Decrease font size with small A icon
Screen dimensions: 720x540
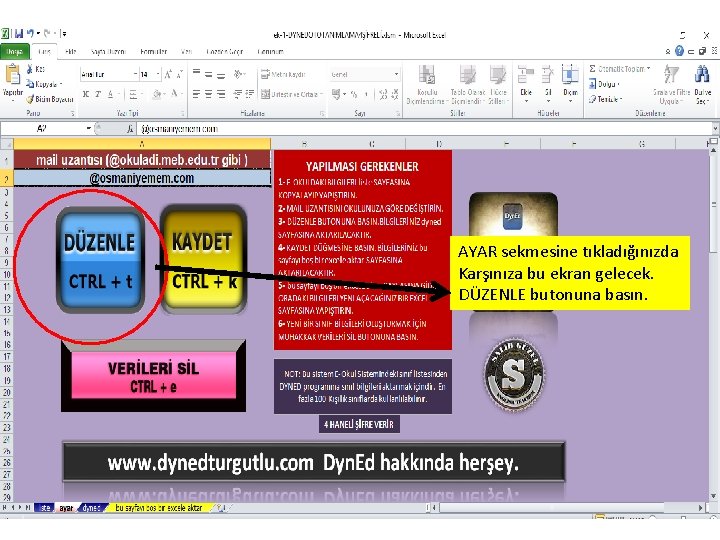179,74
